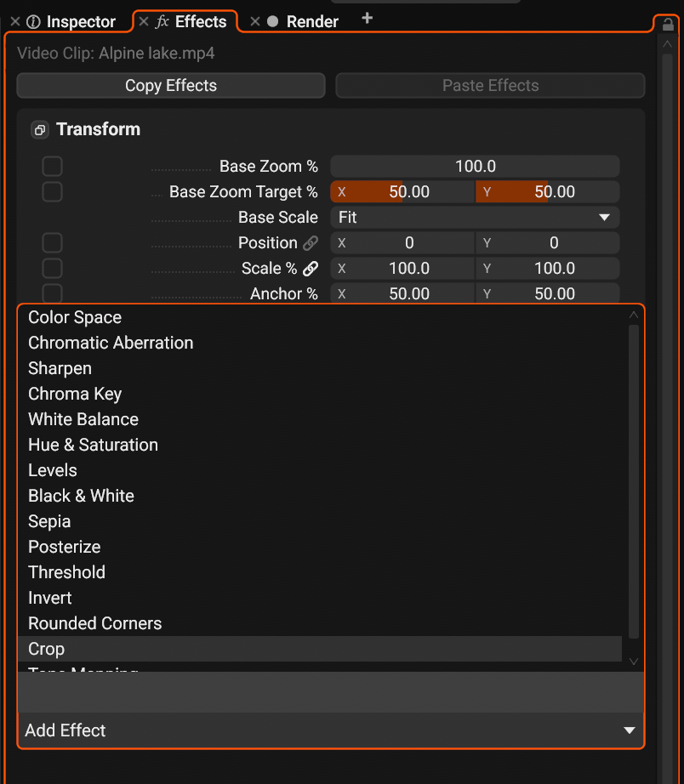Add a new panel tab with plus
The image size is (684, 784).
368,19
